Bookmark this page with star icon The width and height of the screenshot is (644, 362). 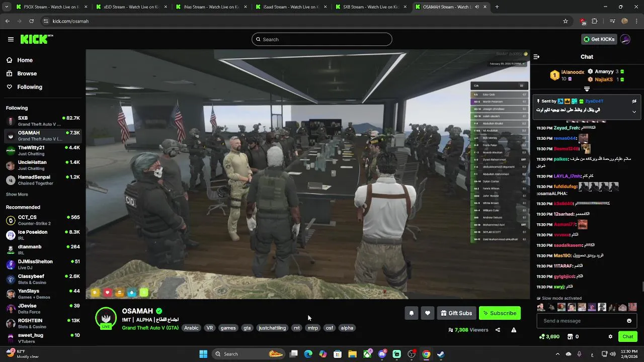tap(566, 21)
